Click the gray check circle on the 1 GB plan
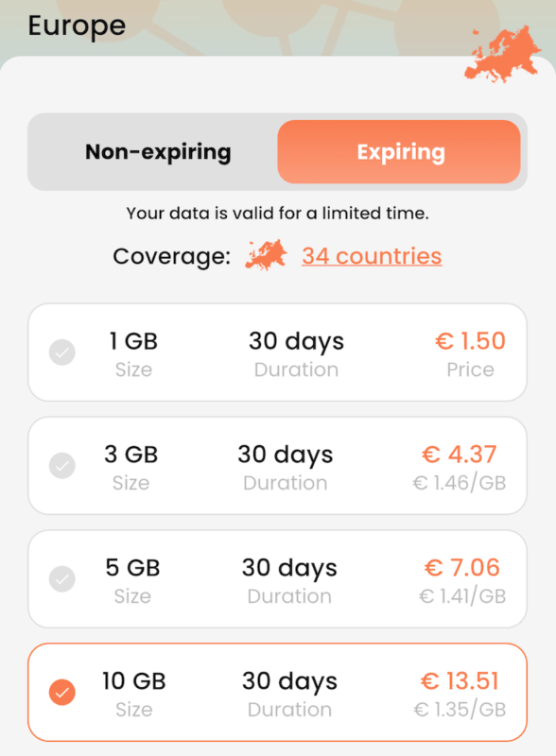 click(x=61, y=352)
